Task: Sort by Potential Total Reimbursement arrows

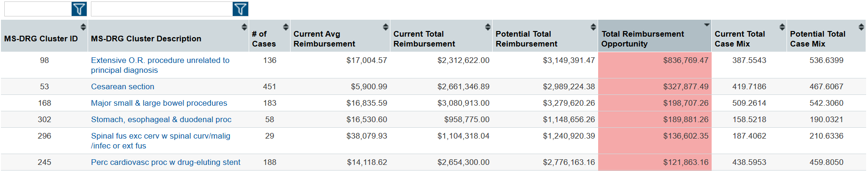Action: (x=593, y=27)
